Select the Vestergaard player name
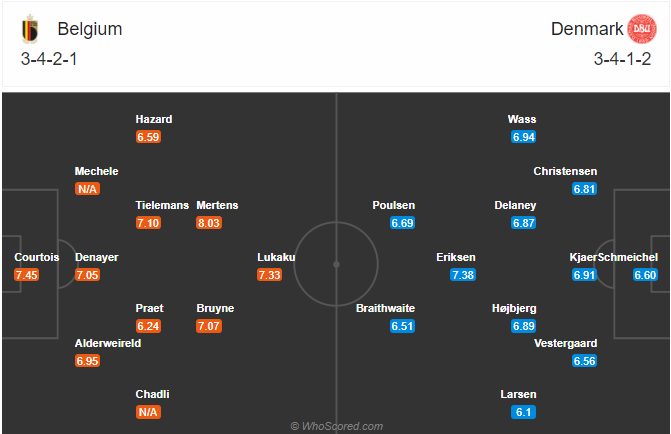The image size is (671, 434). [565, 343]
